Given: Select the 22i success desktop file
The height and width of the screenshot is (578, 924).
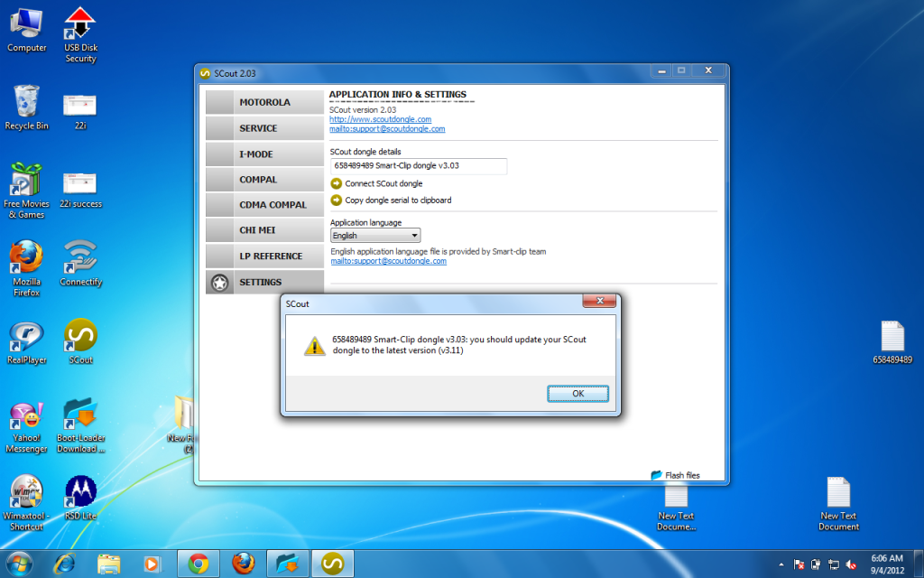Looking at the screenshot, I should 80,190.
